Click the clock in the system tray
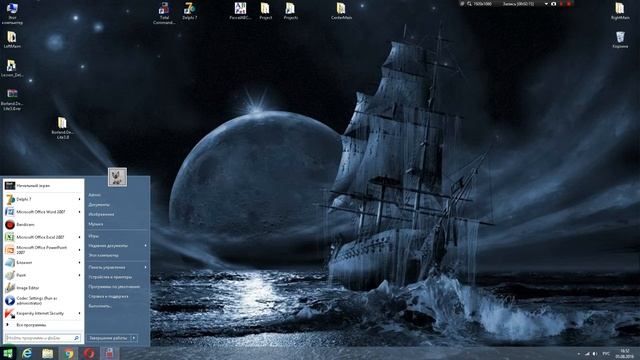 tap(625, 353)
